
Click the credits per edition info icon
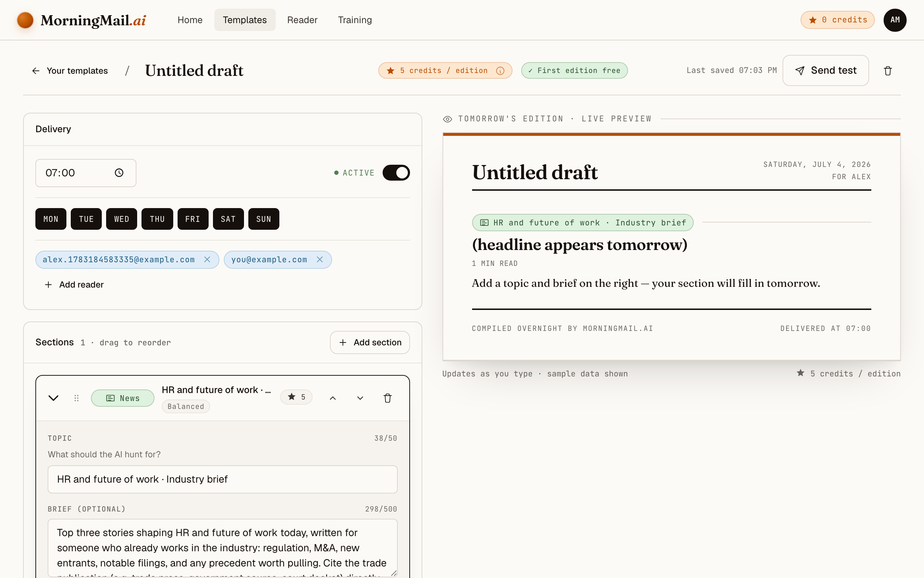[500, 71]
